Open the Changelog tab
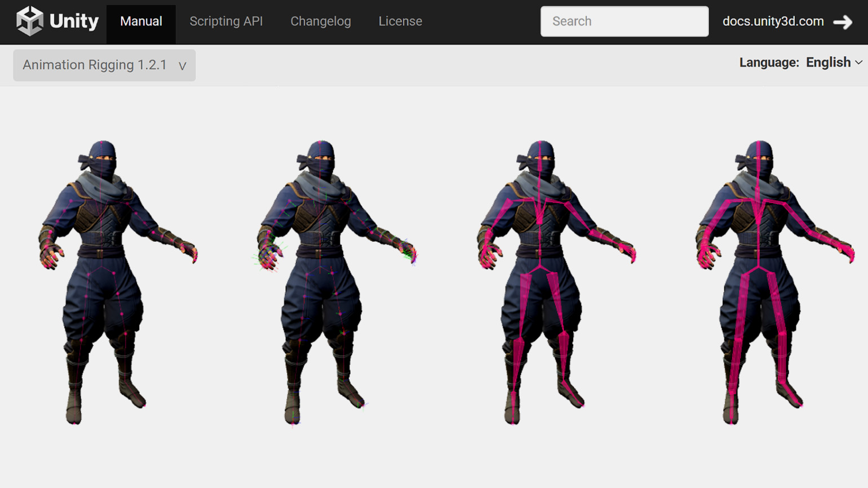868x488 pixels. pos(321,22)
